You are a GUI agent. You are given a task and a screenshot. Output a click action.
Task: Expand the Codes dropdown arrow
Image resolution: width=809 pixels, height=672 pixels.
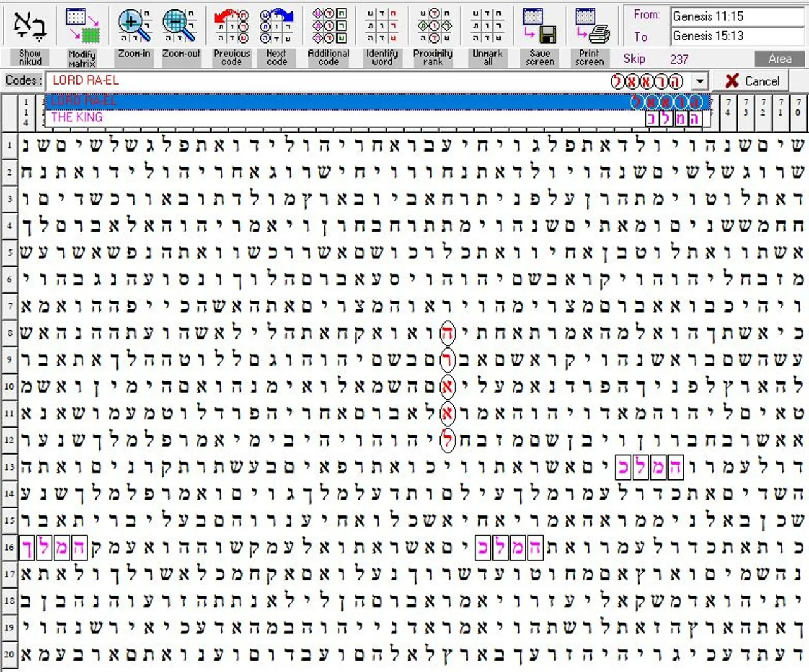[x=700, y=81]
